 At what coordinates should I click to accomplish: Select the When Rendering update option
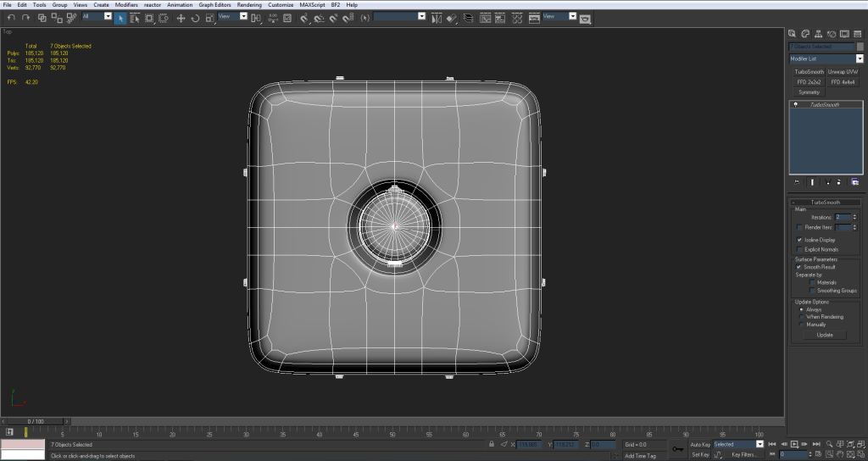coord(800,317)
